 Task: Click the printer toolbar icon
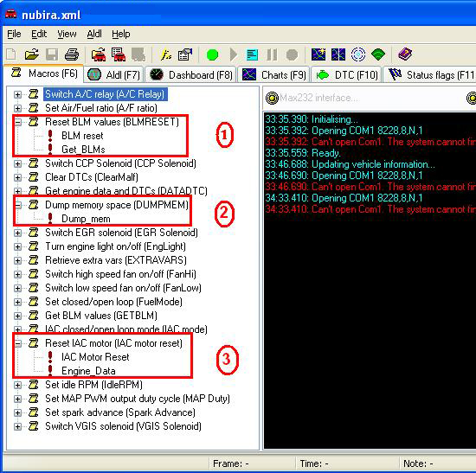(x=72, y=54)
